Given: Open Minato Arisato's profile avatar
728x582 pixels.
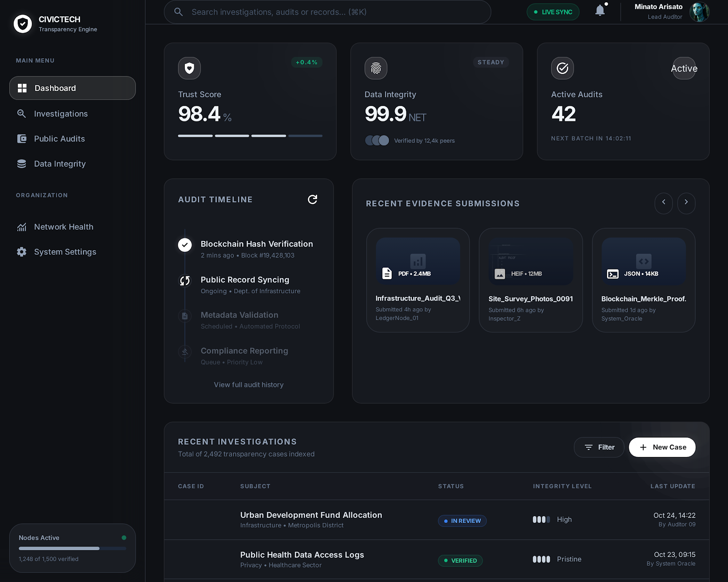Looking at the screenshot, I should (699, 12).
